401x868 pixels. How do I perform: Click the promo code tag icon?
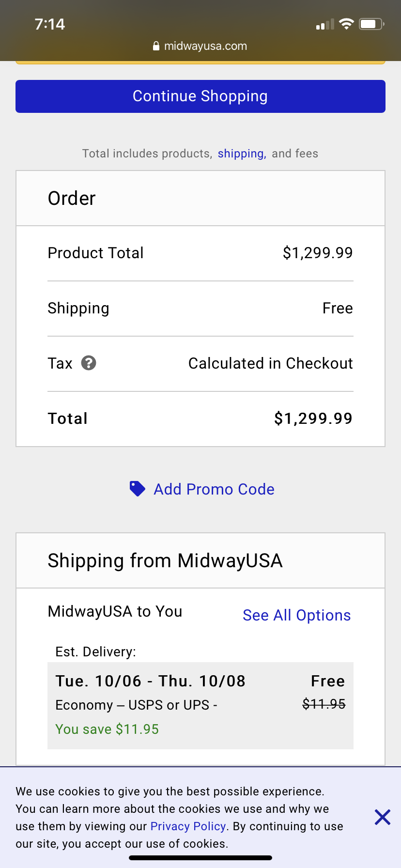[x=137, y=489]
